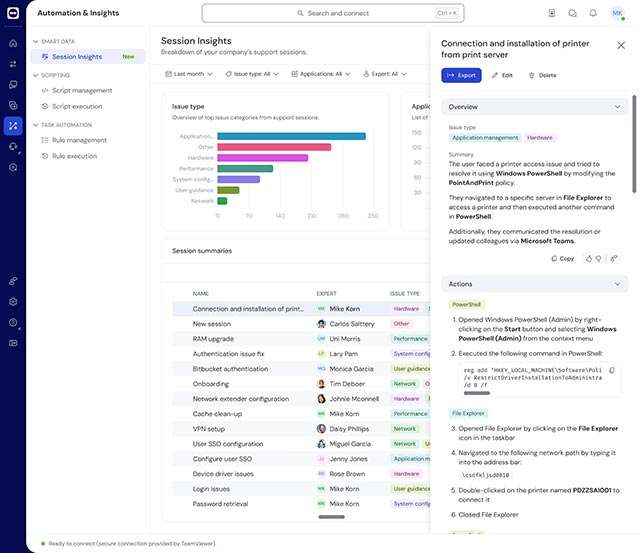640x553 pixels.
Task: Collapse the Actions section
Action: pyautogui.click(x=617, y=284)
